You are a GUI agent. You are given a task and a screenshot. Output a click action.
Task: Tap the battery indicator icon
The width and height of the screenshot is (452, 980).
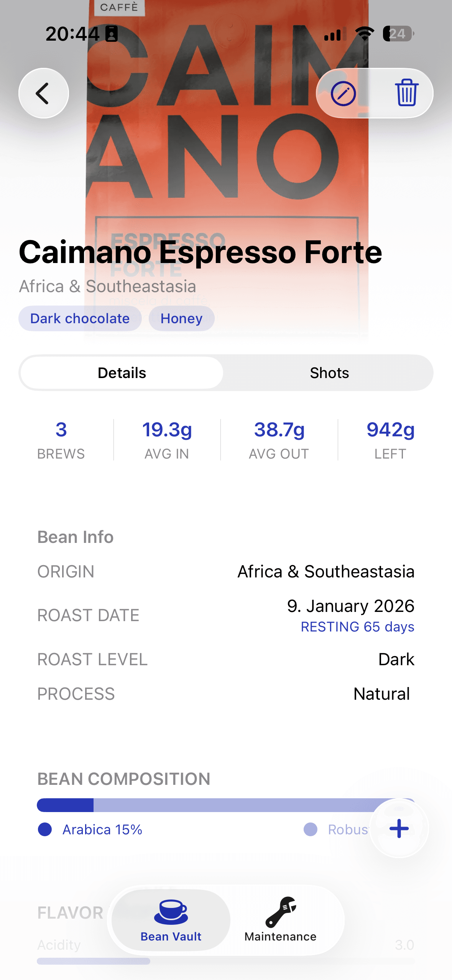click(x=398, y=34)
